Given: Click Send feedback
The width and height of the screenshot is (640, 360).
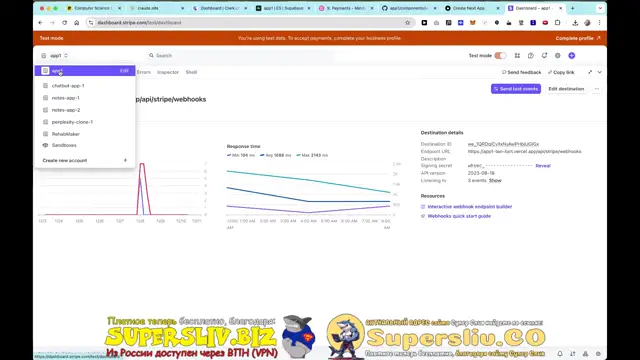Looking at the screenshot, I should pos(521,72).
